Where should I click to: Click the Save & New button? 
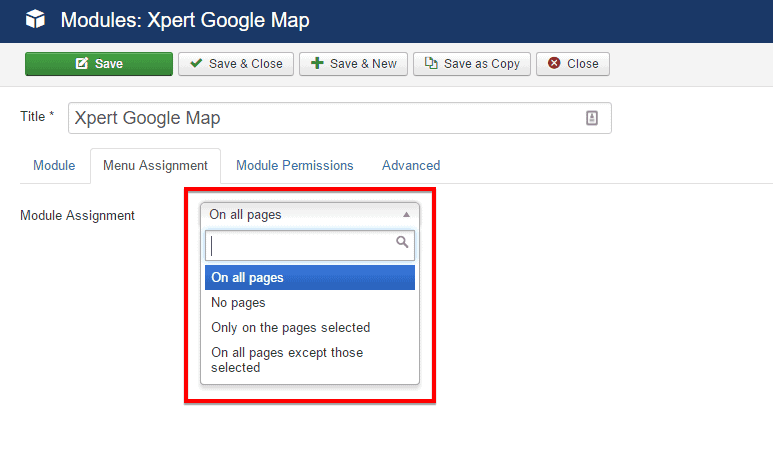(x=353, y=64)
